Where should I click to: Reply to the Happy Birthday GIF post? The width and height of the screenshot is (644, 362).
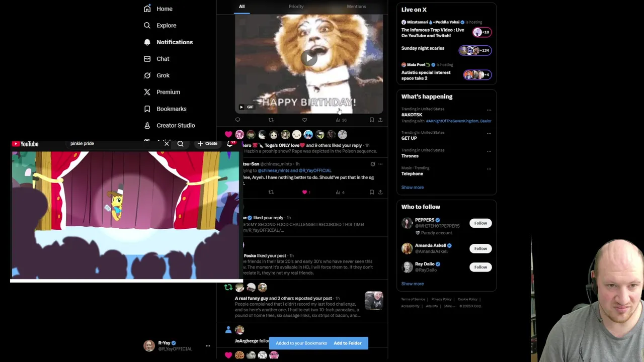tap(237, 120)
